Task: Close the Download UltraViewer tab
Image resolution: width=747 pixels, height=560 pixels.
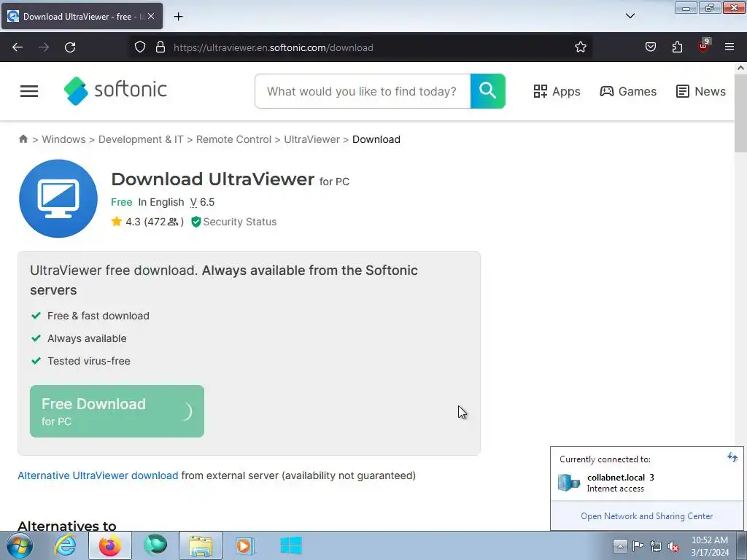Action: coord(151,16)
